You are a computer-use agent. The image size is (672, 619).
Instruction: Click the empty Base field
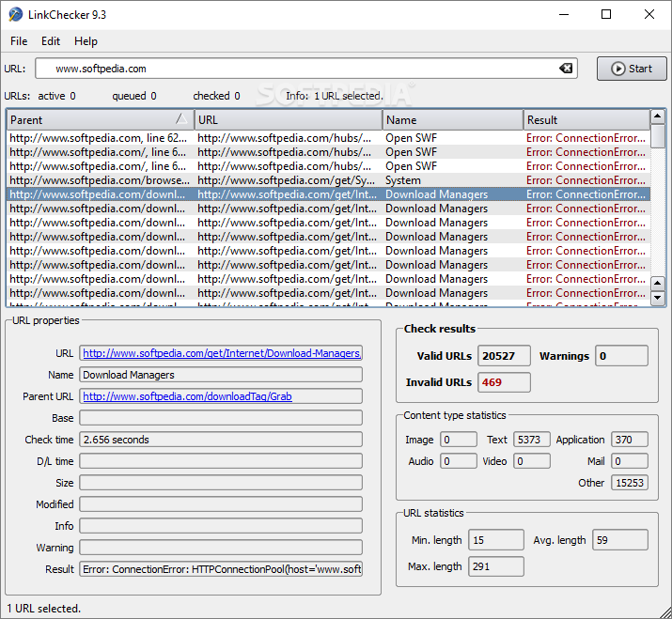[221, 418]
